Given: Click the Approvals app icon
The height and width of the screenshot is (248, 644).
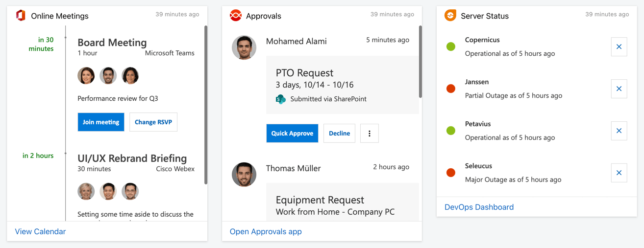Looking at the screenshot, I should tap(236, 16).
